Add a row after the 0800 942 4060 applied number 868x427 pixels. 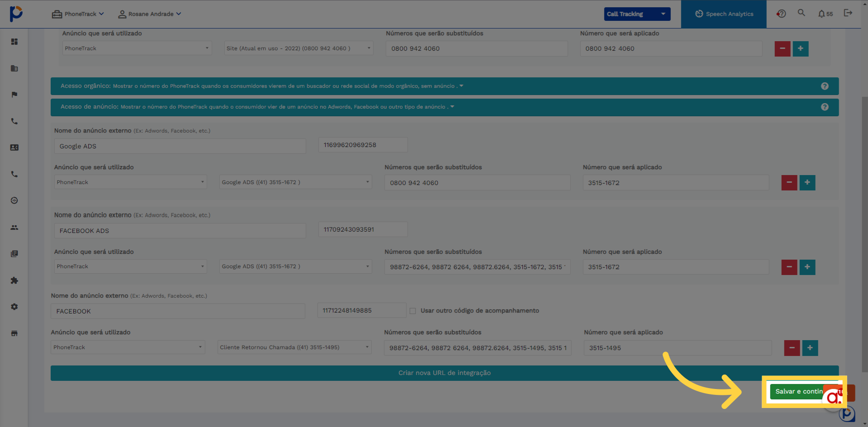(x=801, y=48)
